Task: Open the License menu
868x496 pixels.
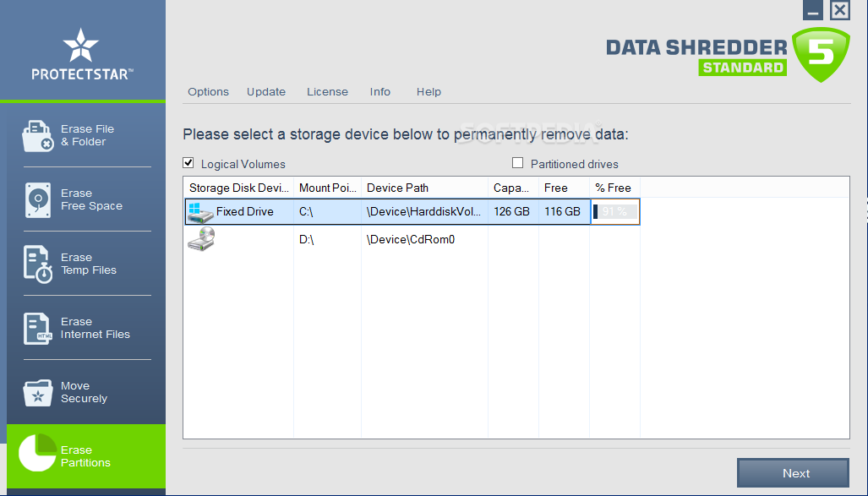Action: point(328,92)
